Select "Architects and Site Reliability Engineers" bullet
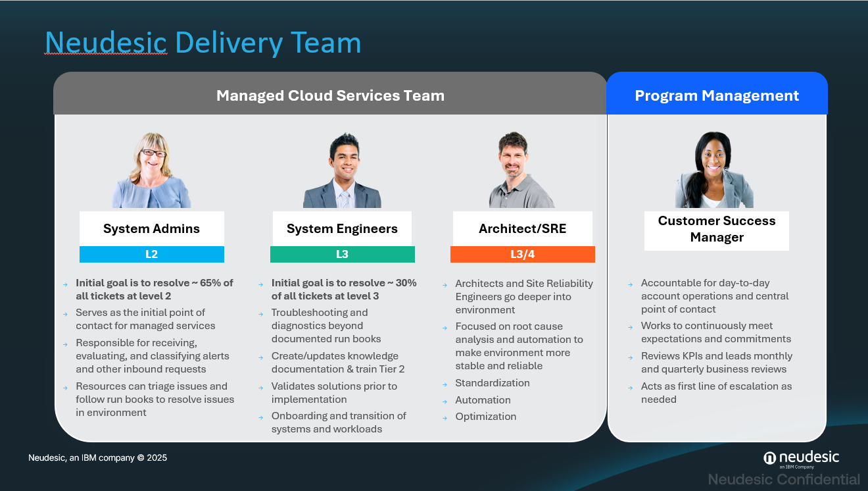Screen dimensions: 868x491 tap(524, 297)
